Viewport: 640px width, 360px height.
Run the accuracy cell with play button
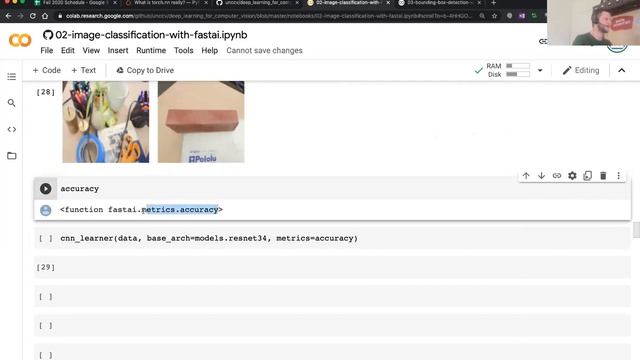tap(45, 189)
